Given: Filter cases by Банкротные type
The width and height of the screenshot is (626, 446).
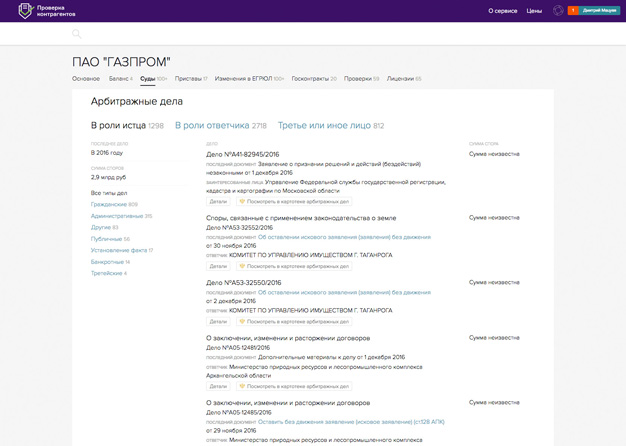Looking at the screenshot, I should [x=109, y=261].
